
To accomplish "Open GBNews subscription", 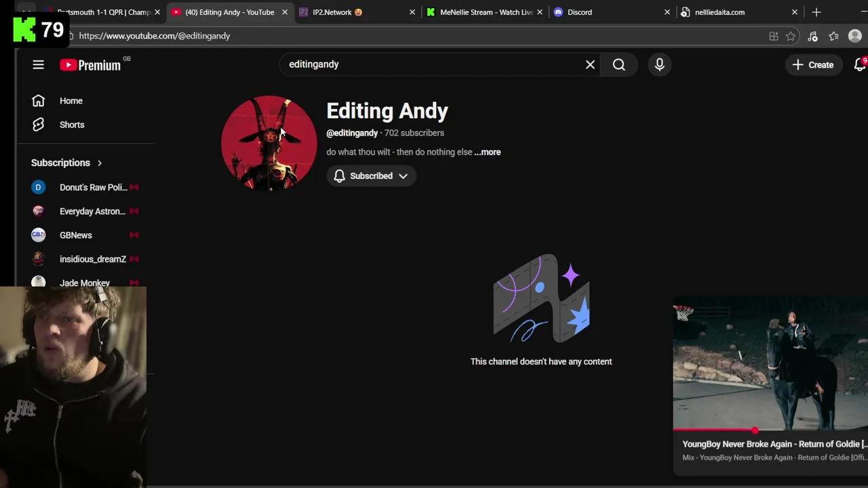I will point(85,235).
